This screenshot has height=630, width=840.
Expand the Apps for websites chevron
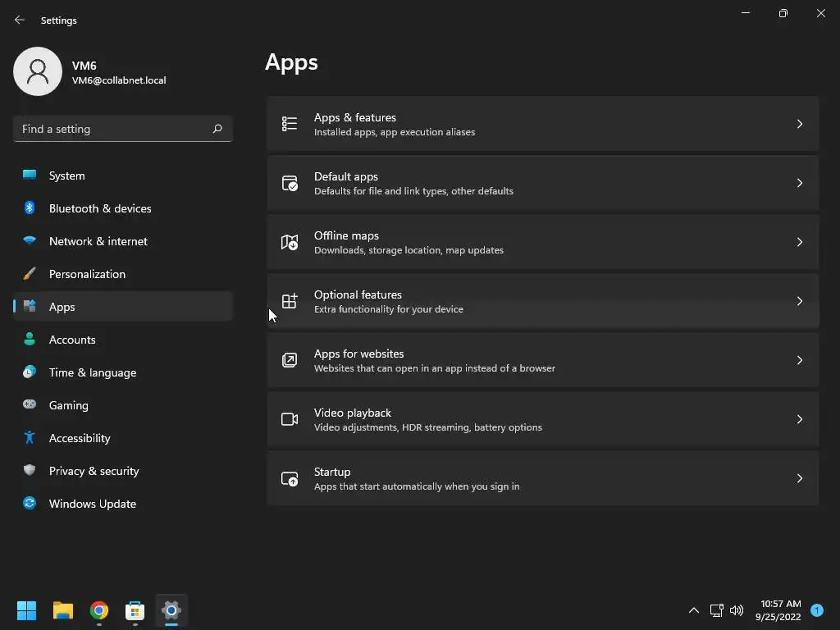pyautogui.click(x=799, y=360)
